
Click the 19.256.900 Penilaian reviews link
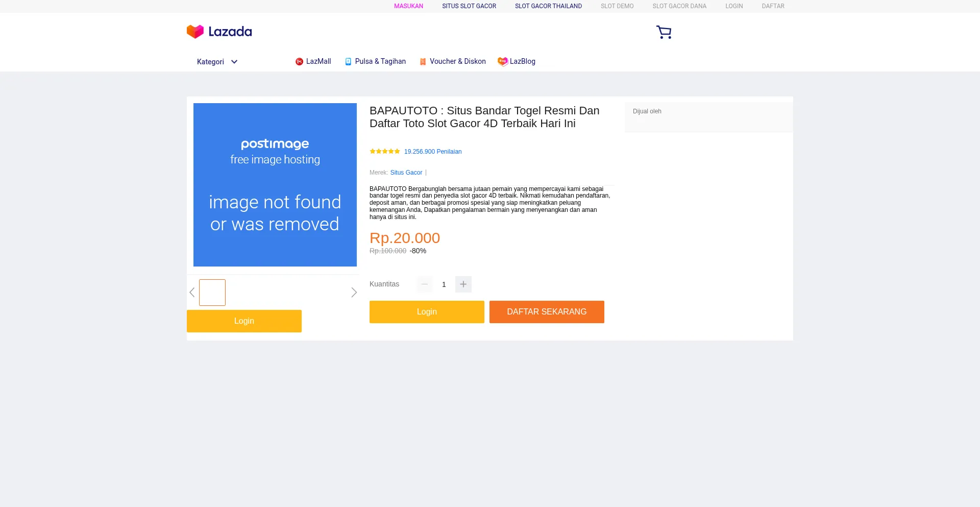click(433, 152)
